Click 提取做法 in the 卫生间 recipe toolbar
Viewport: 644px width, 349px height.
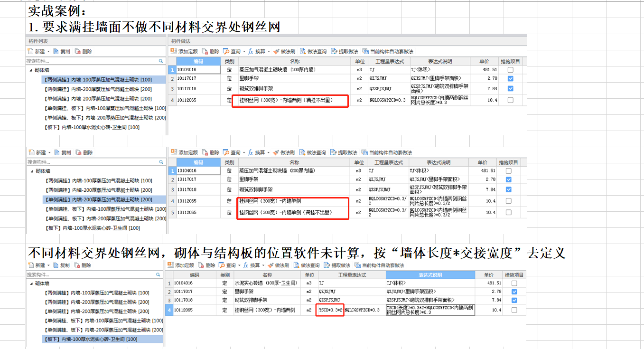tap(337, 265)
